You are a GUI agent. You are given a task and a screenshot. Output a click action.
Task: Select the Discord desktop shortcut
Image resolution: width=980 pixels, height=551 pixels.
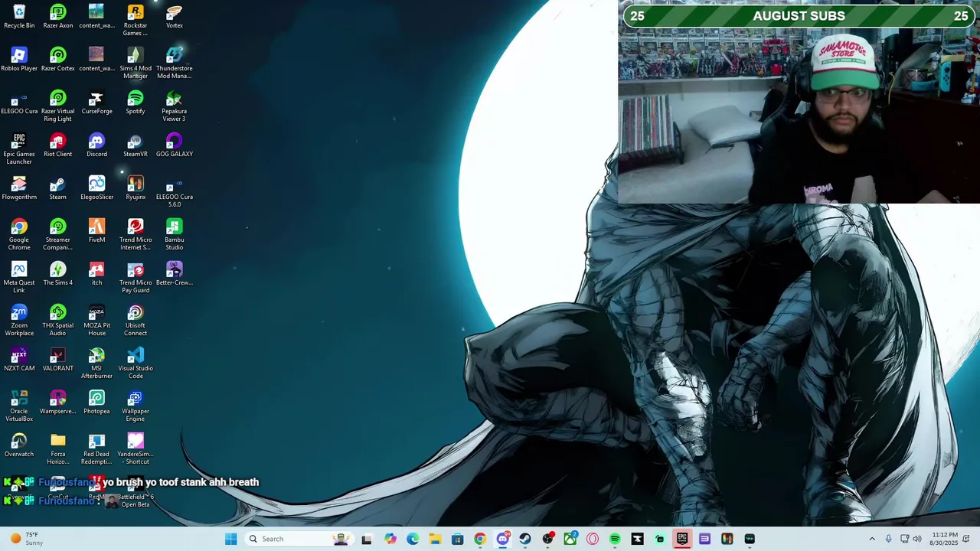pos(96,145)
